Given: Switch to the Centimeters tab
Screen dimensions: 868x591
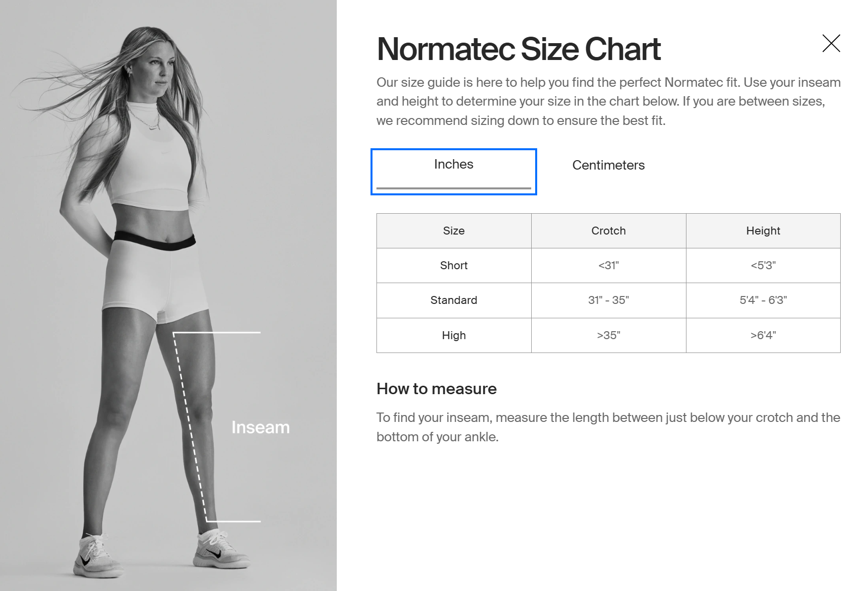Looking at the screenshot, I should [608, 165].
